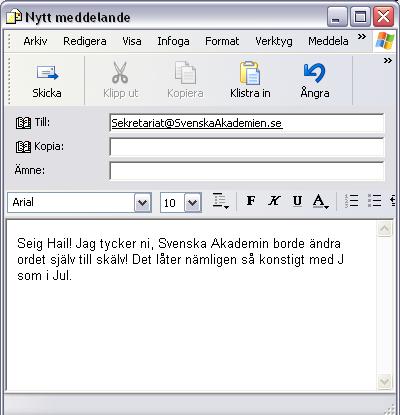Expand hidden menu items chevron after Meddela
The image size is (400, 415).
(x=362, y=37)
